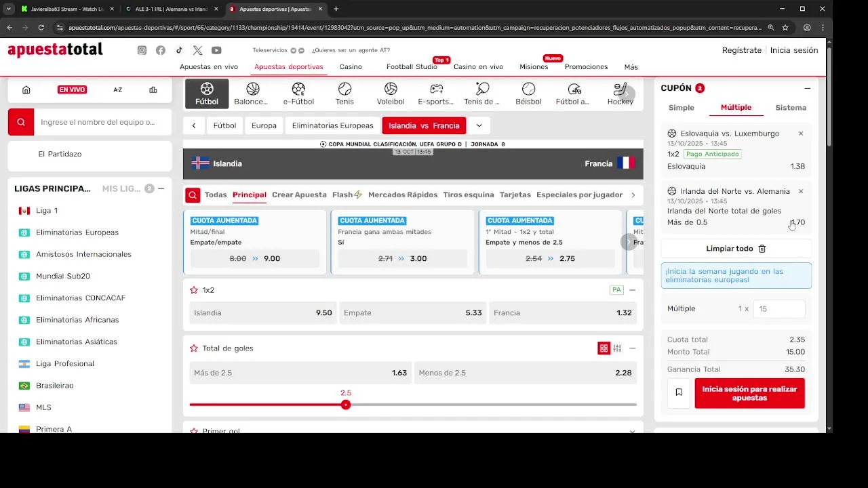Switch Total de goles to grid view

point(604,348)
